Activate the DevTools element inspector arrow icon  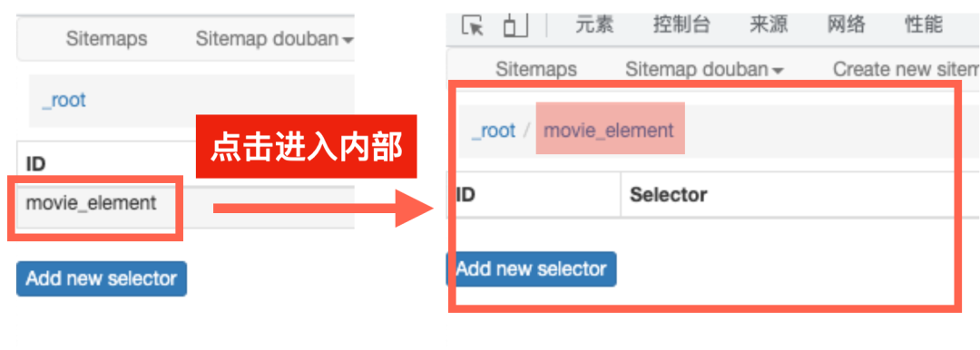(x=473, y=25)
